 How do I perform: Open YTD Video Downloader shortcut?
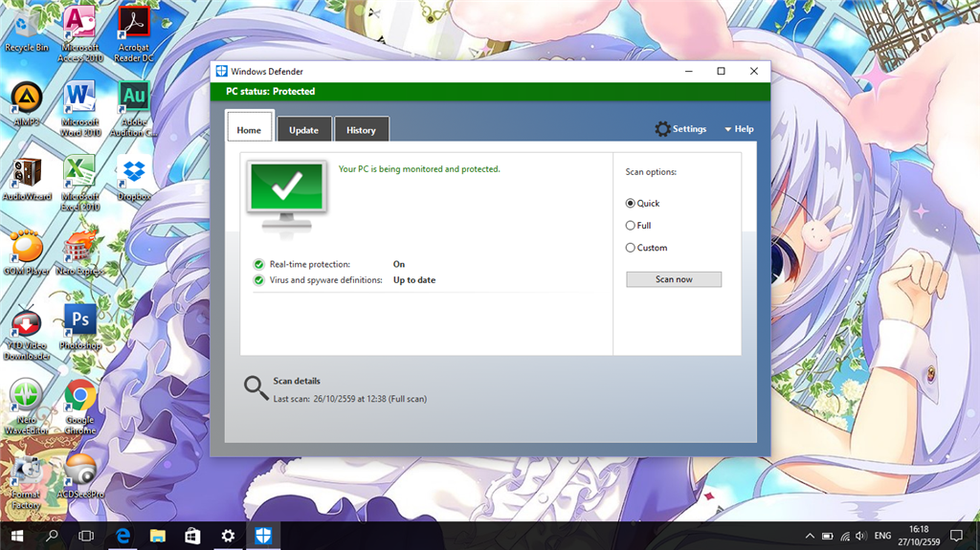tap(26, 333)
